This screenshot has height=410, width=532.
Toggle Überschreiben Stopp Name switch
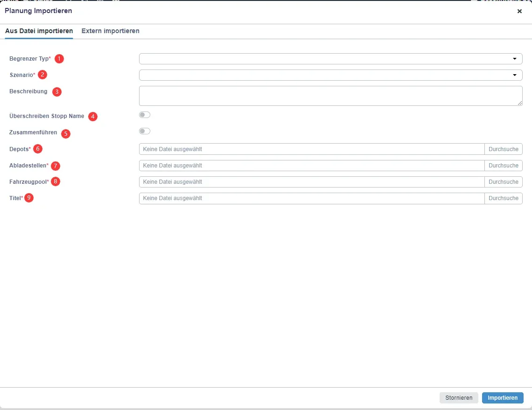[145, 115]
